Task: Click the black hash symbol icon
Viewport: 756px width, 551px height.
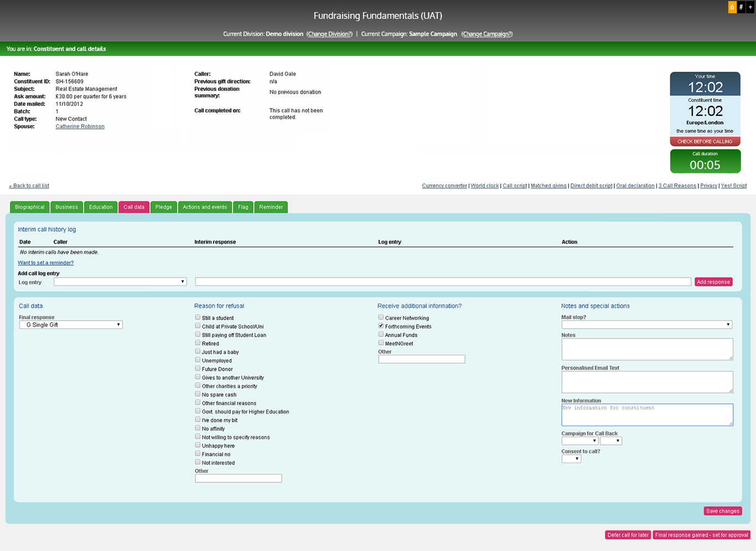Action: [741, 7]
